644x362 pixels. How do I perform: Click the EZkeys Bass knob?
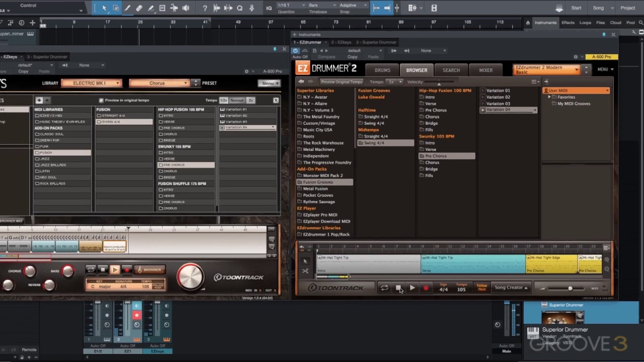pos(68,271)
